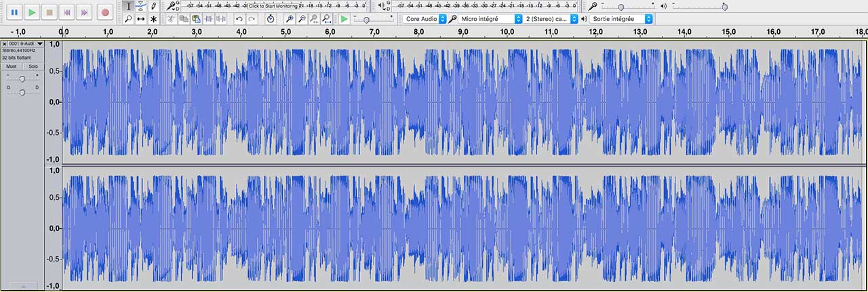The width and height of the screenshot is (868, 292).
Task: Click the Redo arrow
Action: pyautogui.click(x=252, y=19)
